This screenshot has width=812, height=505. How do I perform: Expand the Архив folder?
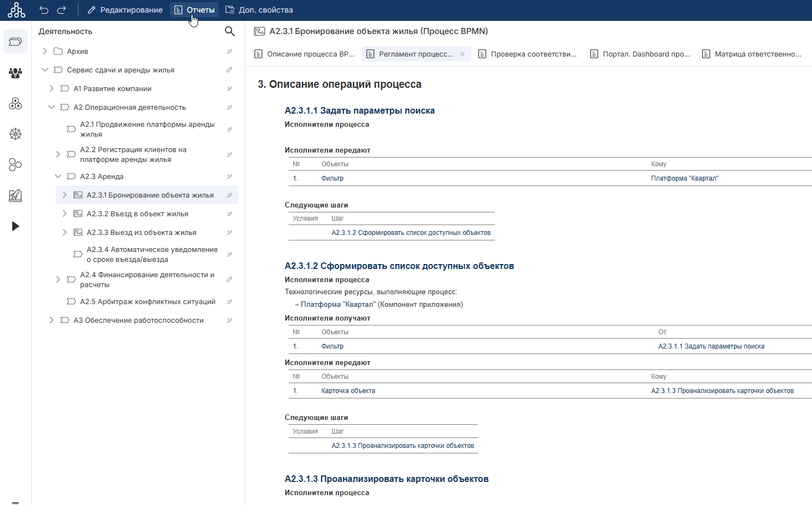point(45,51)
